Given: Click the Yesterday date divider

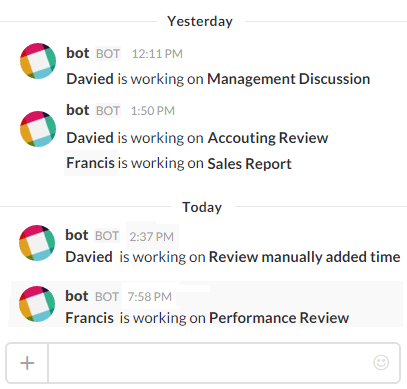Looking at the screenshot, I should pyautogui.click(x=200, y=21).
